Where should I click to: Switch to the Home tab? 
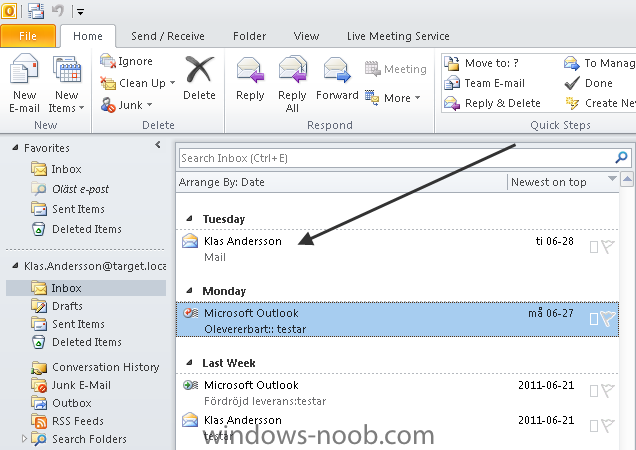coord(88,36)
